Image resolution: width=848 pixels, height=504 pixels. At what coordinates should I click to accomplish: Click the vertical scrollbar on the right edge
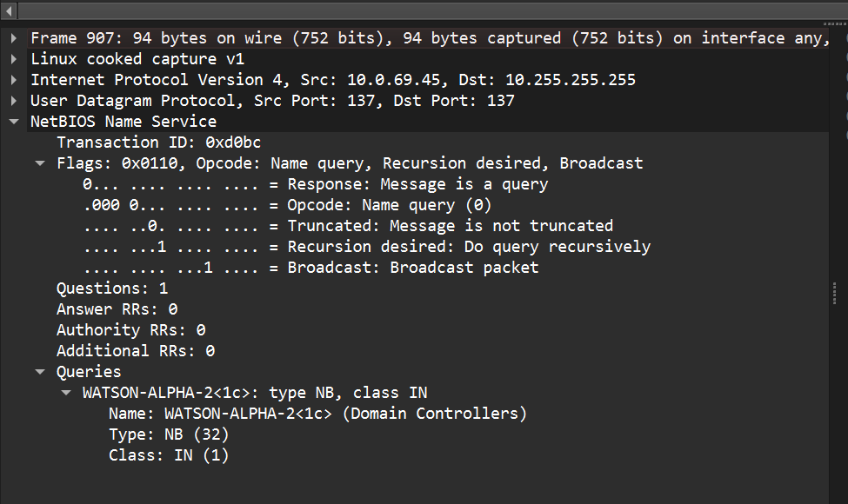[839, 295]
